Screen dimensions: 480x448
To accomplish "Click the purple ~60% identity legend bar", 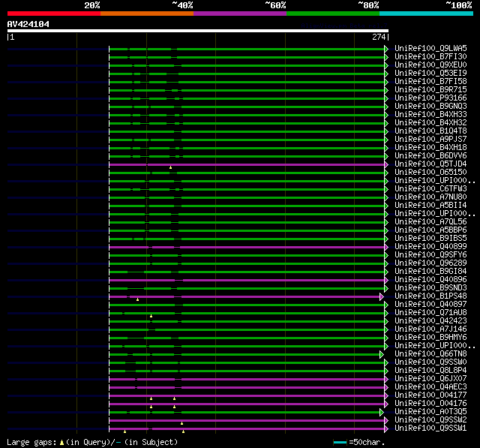I will 240,14.
